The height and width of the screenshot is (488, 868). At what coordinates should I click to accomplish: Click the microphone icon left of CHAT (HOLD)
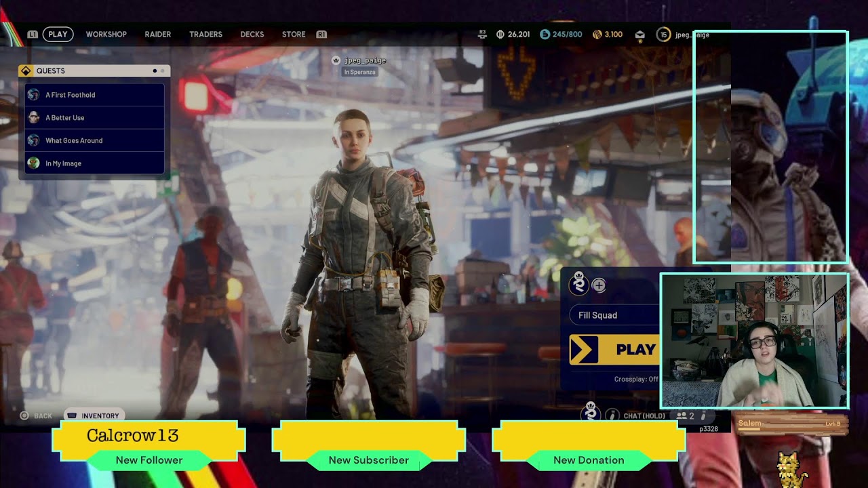612,415
